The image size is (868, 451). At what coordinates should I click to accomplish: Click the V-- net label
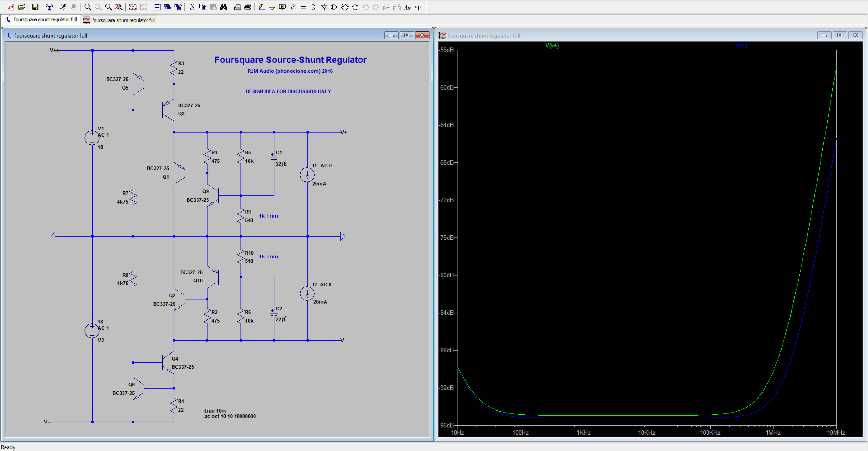47,422
